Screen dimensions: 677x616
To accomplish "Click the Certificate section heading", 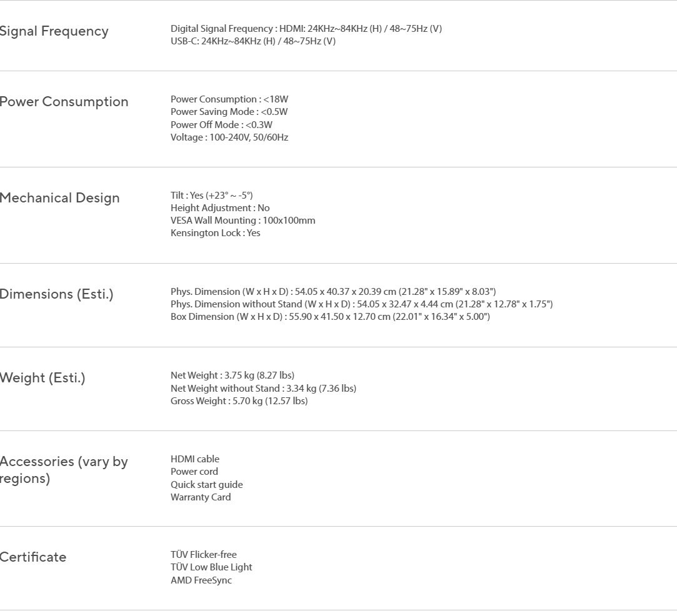I will click(33, 557).
